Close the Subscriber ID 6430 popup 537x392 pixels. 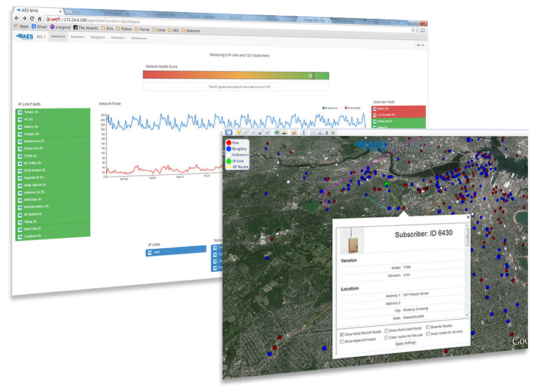click(x=468, y=217)
